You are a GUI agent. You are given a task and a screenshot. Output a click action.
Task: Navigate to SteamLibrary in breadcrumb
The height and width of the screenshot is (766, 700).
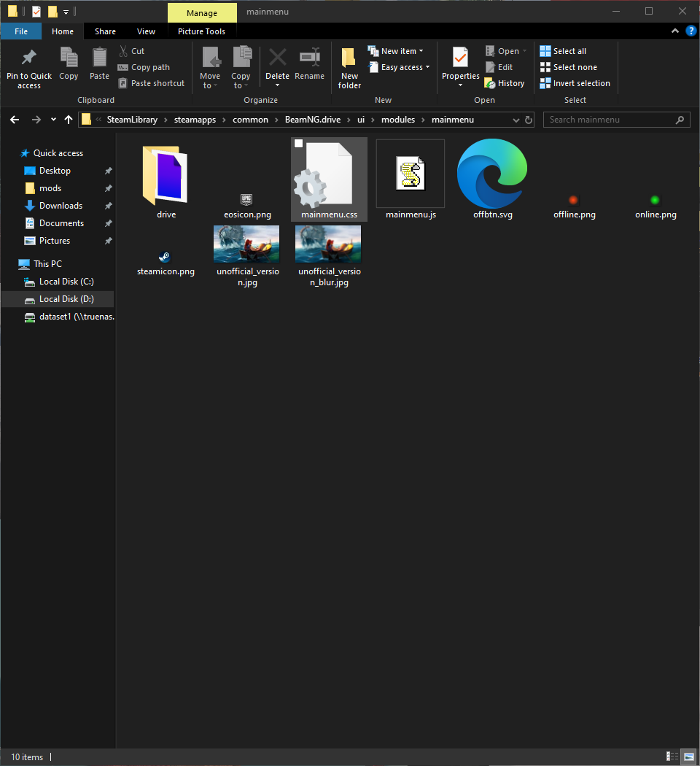pos(132,120)
